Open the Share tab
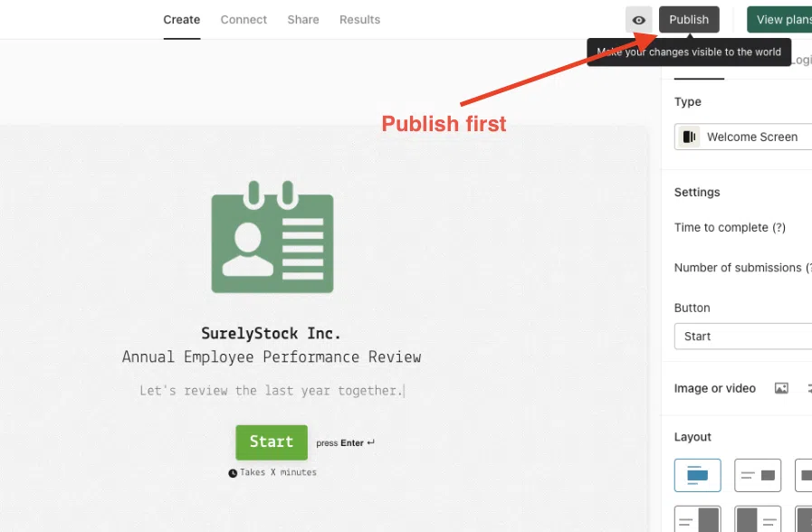Screen dimensions: 812x532 pyautogui.click(x=302, y=20)
